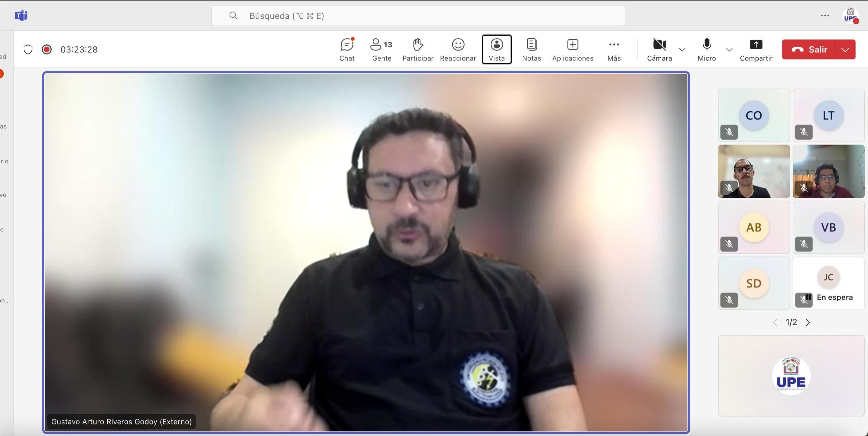Open the Notas meeting notes
Screen dimensions: 868x436
point(531,49)
